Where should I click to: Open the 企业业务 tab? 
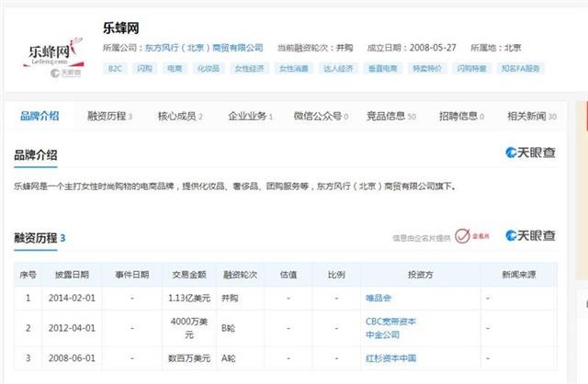point(247,116)
